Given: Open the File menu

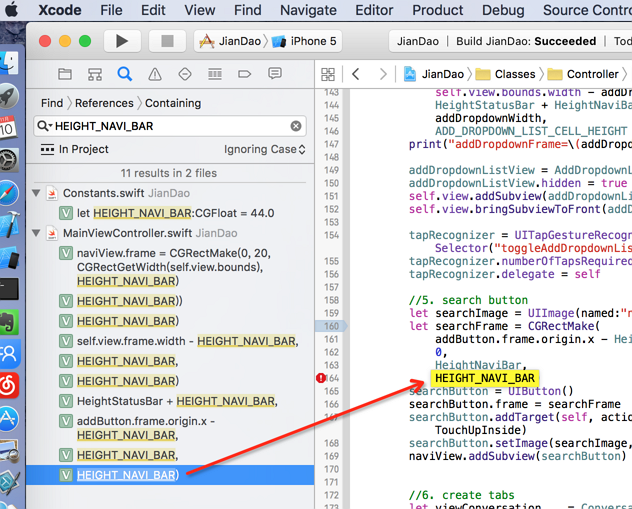Looking at the screenshot, I should (x=111, y=10).
